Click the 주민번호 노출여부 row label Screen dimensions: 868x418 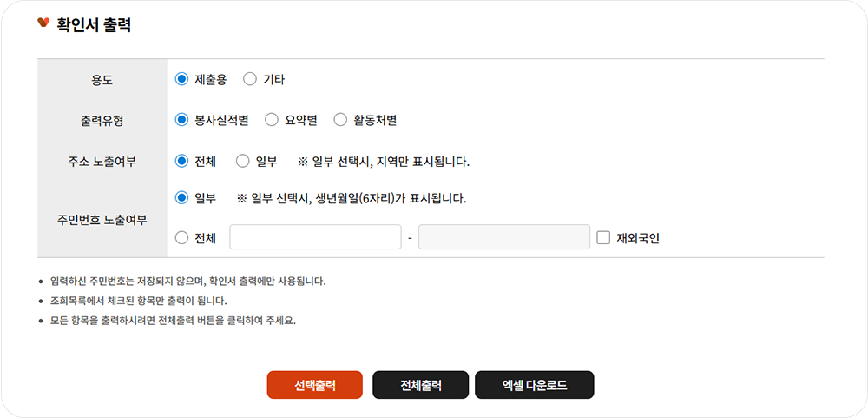pyautogui.click(x=102, y=219)
